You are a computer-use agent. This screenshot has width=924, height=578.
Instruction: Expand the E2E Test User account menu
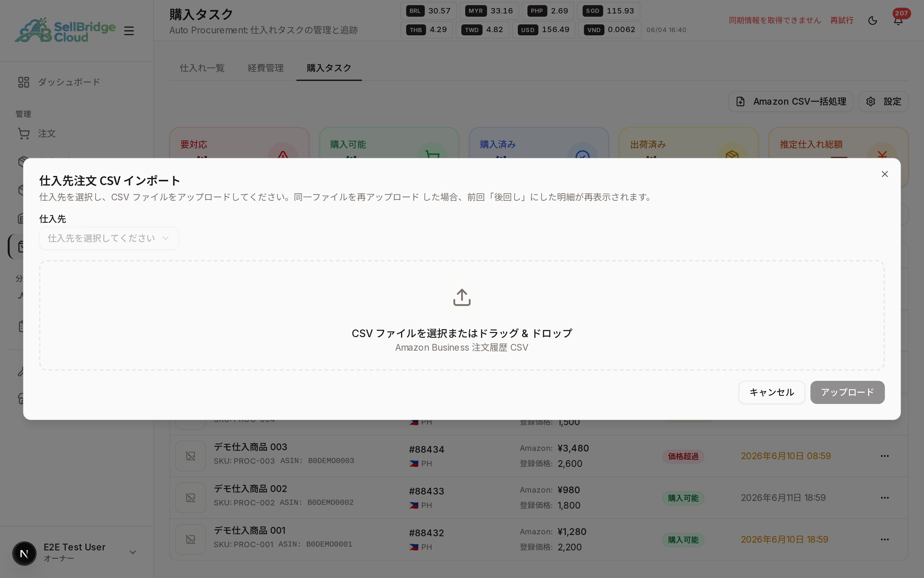pyautogui.click(x=76, y=552)
